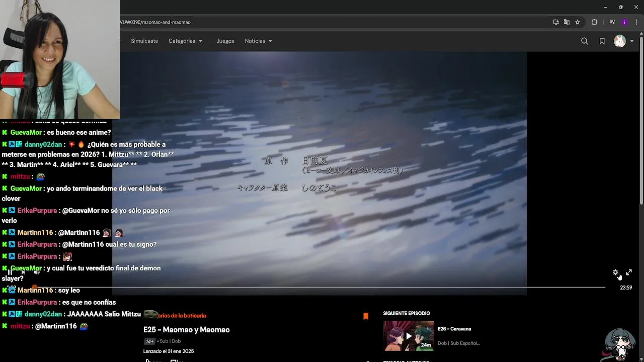
Task: Click the 23:59 remaining time label
Action: point(626,288)
